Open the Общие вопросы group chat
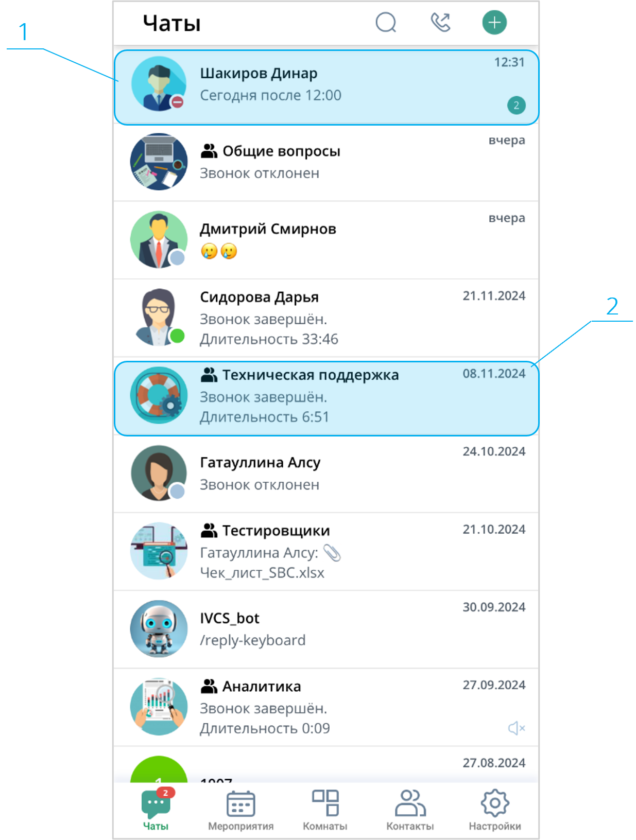Image resolution: width=636 pixels, height=840 pixels. tap(326, 163)
